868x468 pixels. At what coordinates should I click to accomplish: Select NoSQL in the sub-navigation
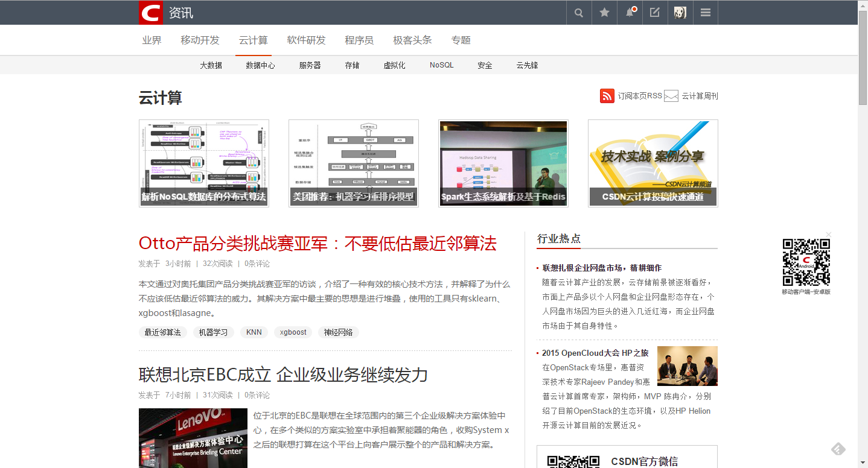pyautogui.click(x=441, y=65)
